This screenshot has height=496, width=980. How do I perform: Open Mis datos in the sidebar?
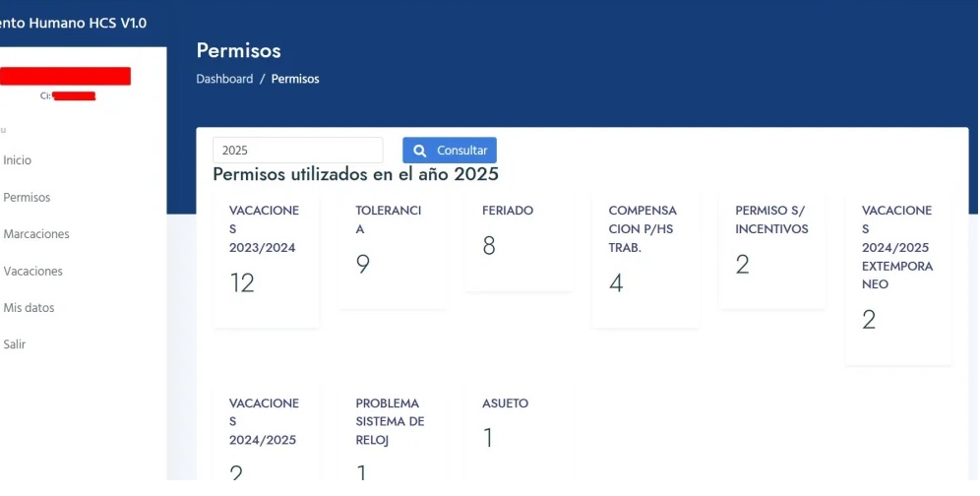tap(29, 308)
